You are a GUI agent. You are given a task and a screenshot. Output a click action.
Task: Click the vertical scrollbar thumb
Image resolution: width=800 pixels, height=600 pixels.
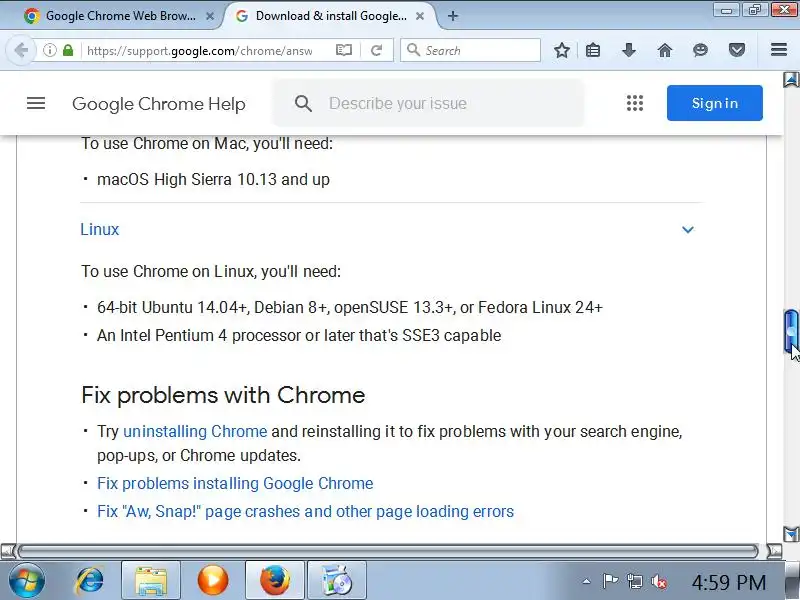point(791,331)
